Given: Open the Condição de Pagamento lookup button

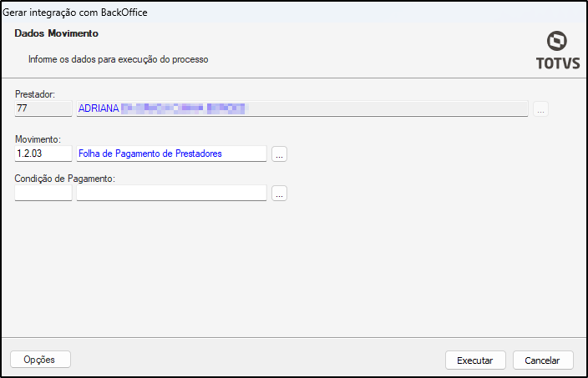Looking at the screenshot, I should click(279, 193).
